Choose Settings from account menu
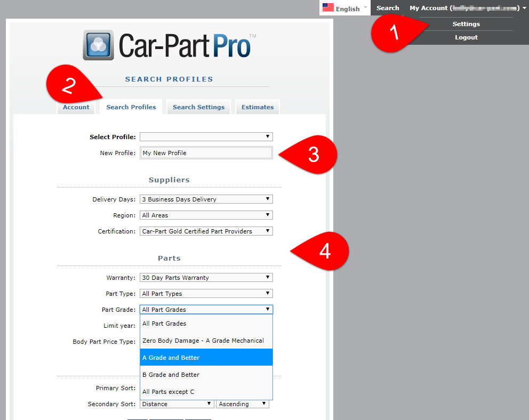529x420 pixels. click(466, 24)
